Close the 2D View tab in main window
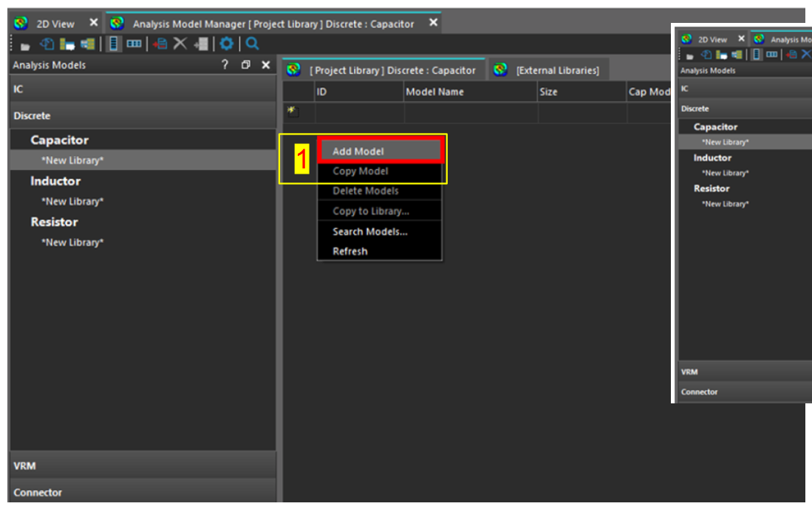Image resolution: width=812 pixels, height=509 pixels. click(x=94, y=23)
